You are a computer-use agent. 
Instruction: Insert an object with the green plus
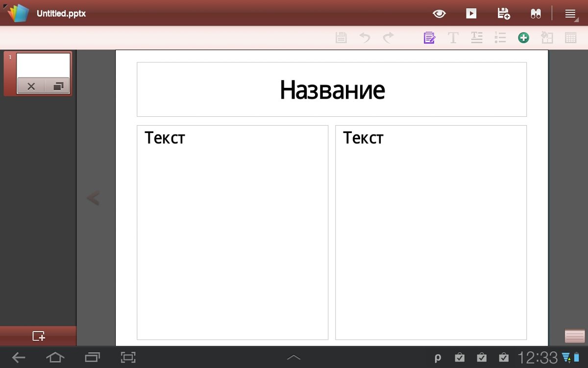tap(523, 38)
